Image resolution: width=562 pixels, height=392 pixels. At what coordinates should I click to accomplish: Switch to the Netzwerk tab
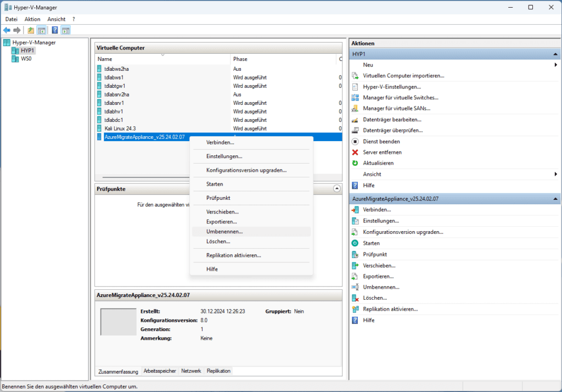pyautogui.click(x=191, y=371)
